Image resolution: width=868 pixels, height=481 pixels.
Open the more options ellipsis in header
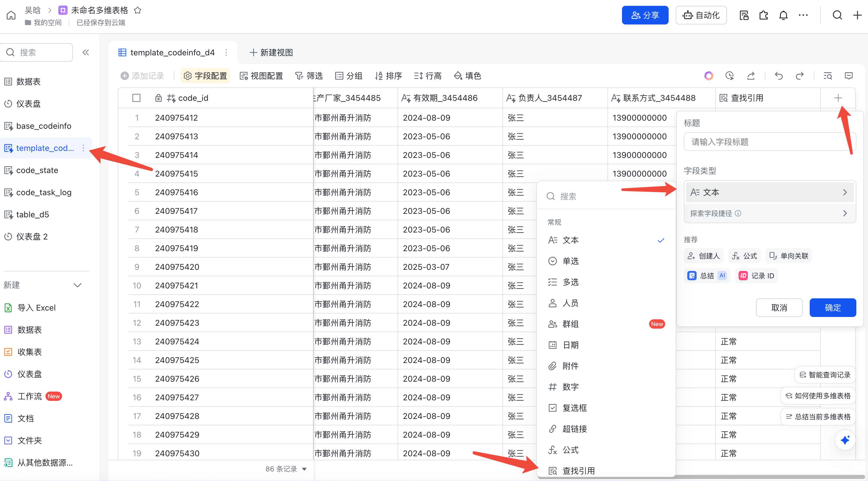click(x=803, y=15)
